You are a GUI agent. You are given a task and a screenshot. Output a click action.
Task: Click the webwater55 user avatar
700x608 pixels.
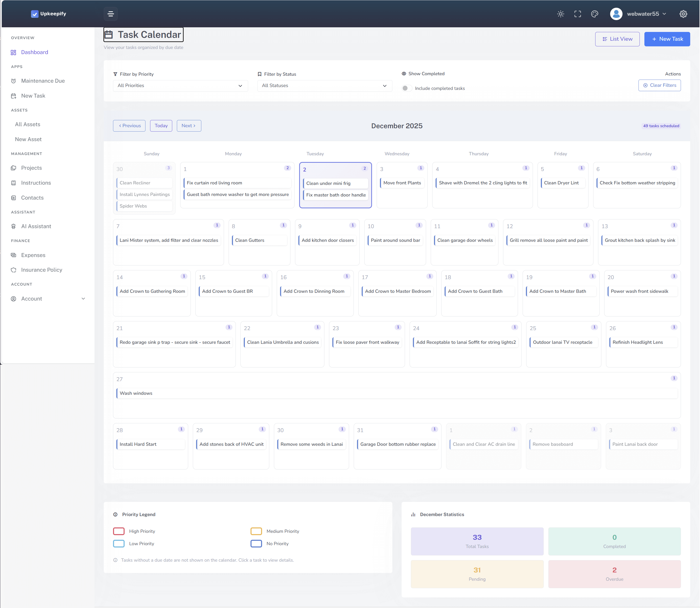pyautogui.click(x=616, y=14)
